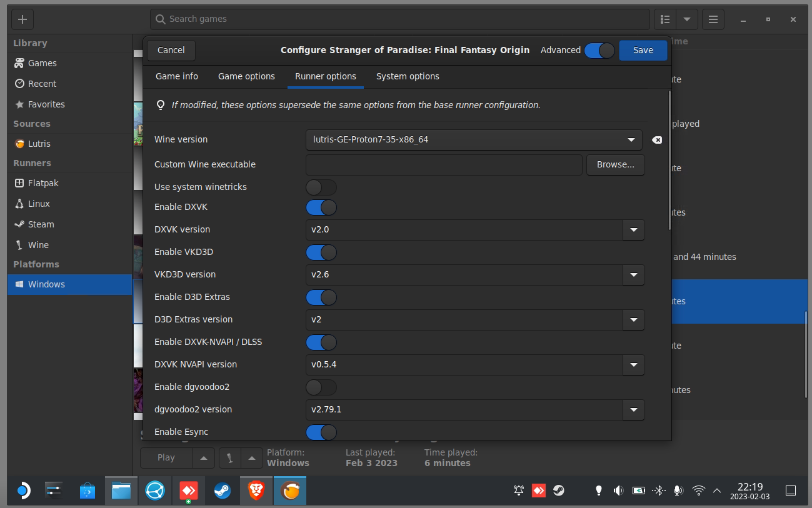Toggle the Enable Esync switch
The width and height of the screenshot is (812, 508).
click(x=321, y=432)
